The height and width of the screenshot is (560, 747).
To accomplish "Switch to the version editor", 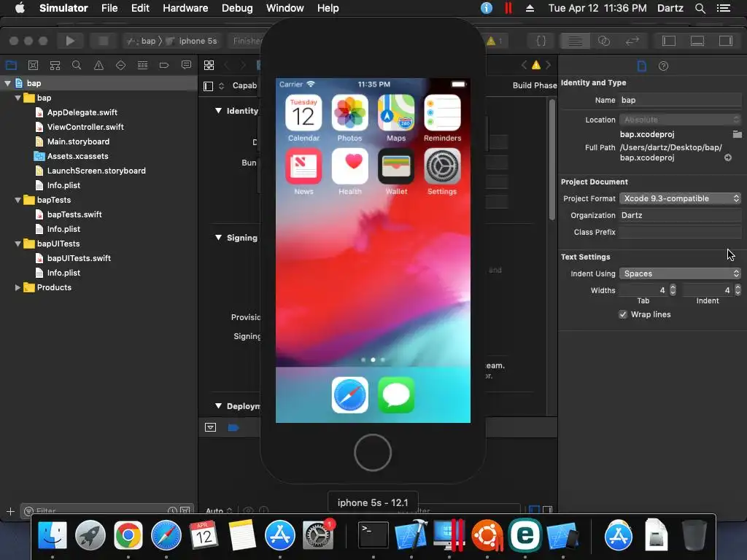I will click(632, 41).
